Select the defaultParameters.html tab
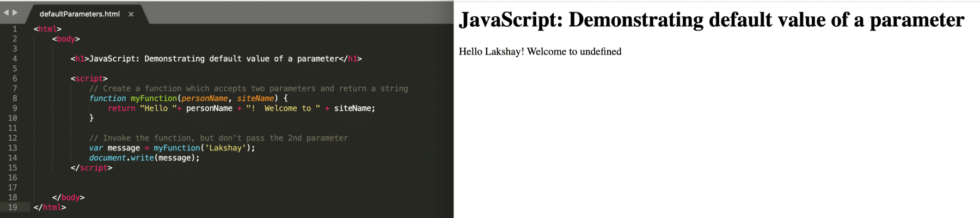 tap(79, 14)
